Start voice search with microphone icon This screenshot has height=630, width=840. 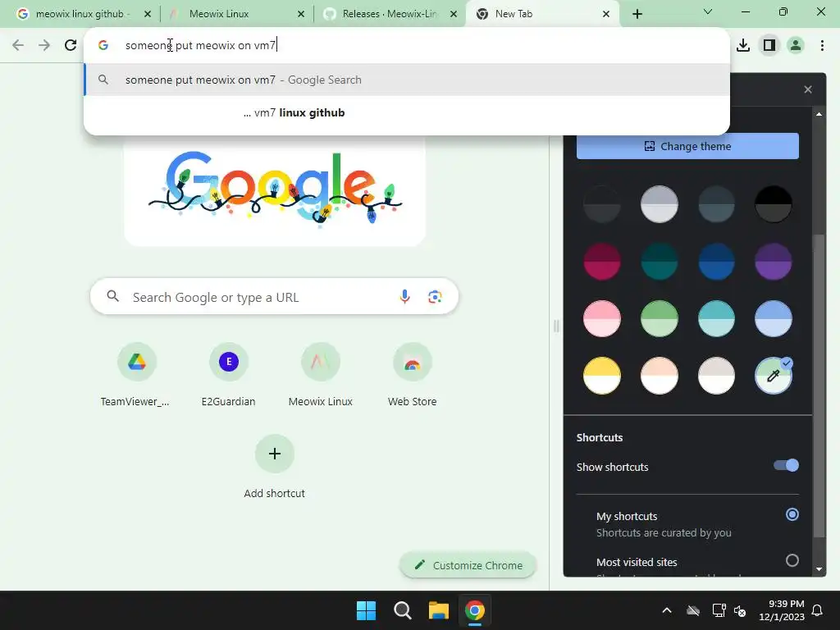pos(405,296)
